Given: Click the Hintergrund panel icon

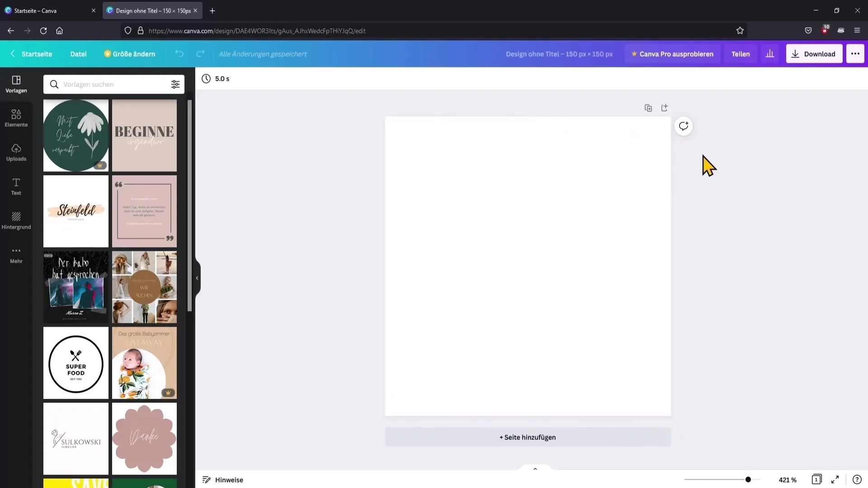Looking at the screenshot, I should 16,217.
